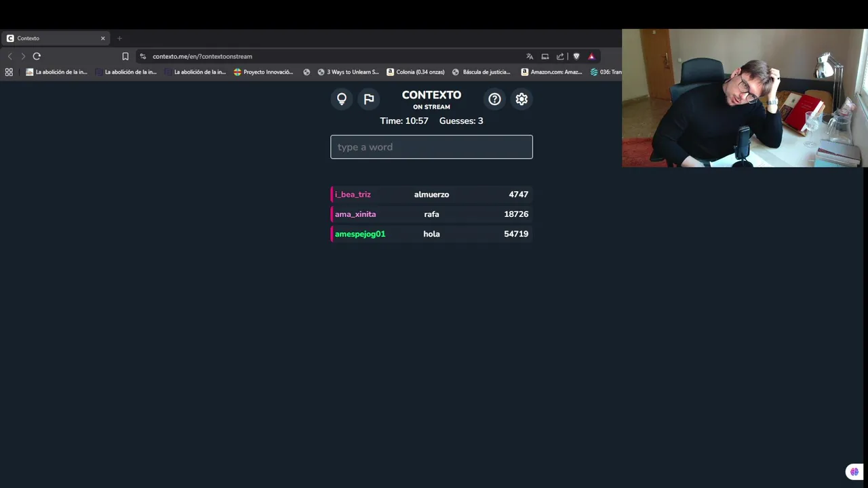The image size is (868, 488).
Task: Click the 'type a word' input field
Action: [x=431, y=147]
